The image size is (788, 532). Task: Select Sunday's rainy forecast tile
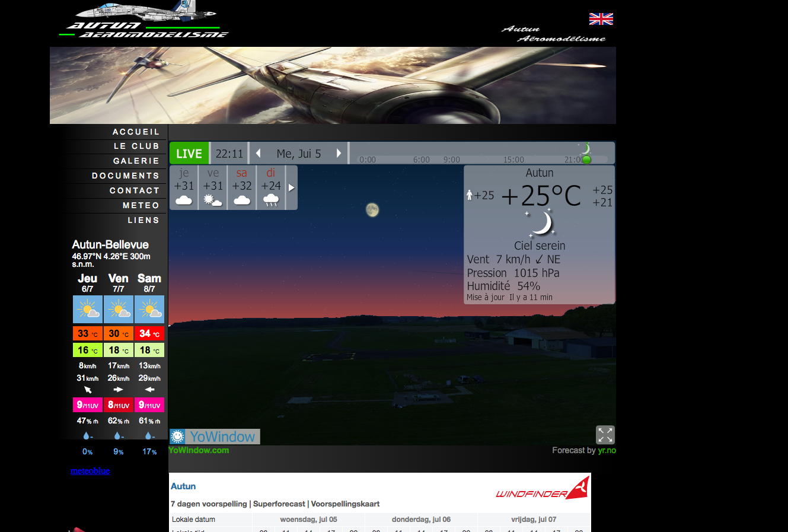[x=271, y=187]
